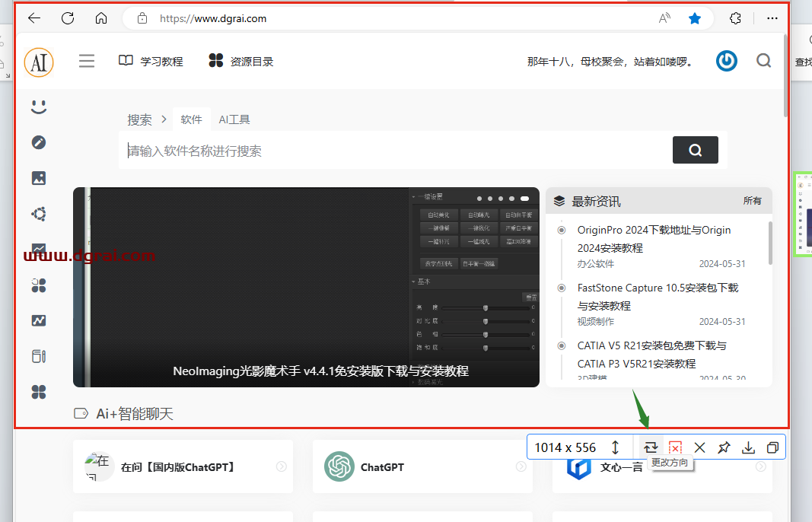Open CATIA V5 R21安装包 news article
The height and width of the screenshot is (522, 812).
pyautogui.click(x=652, y=355)
